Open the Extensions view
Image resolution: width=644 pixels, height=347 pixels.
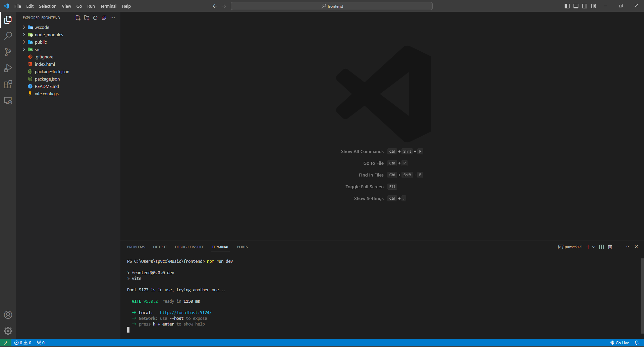tap(8, 84)
